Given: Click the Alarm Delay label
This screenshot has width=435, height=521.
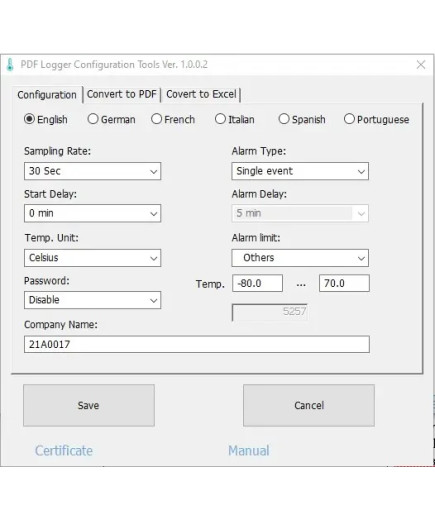Looking at the screenshot, I should tap(259, 194).
